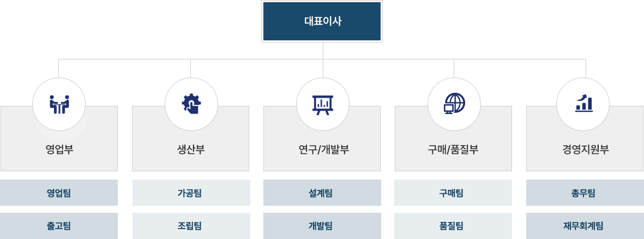Open the 구매팀 team bar

453,193
